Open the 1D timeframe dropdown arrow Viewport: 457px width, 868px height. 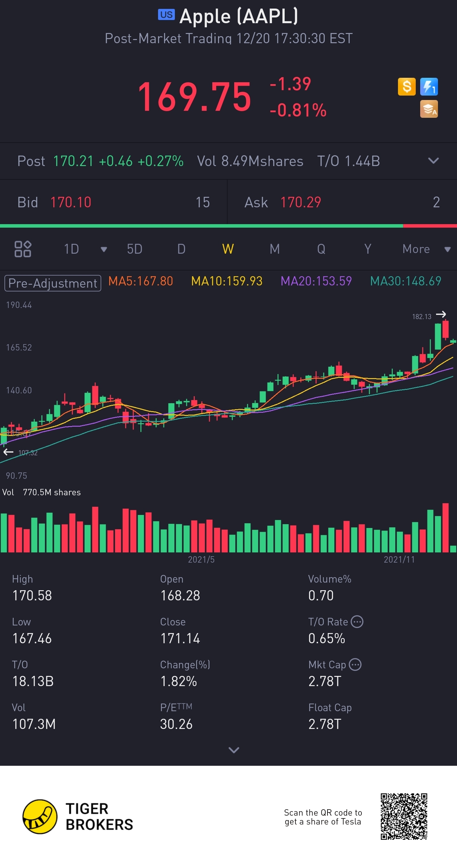[x=104, y=249]
